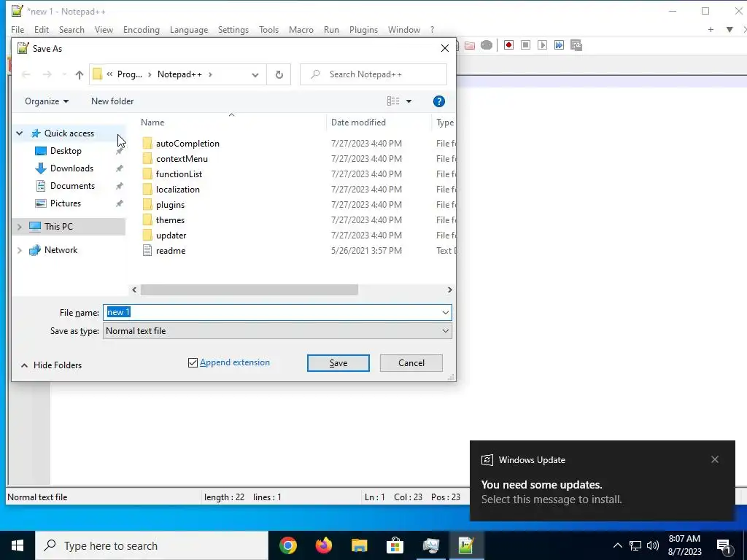The width and height of the screenshot is (747, 560).
Task: Click the Notepad++ taskbar icon
Action: (x=466, y=545)
